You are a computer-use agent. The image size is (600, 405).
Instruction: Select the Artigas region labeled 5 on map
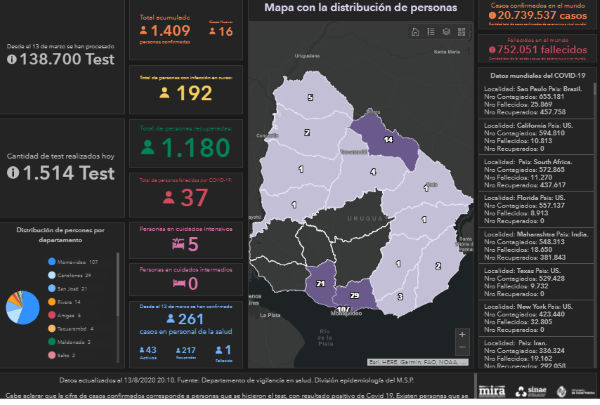(310, 97)
